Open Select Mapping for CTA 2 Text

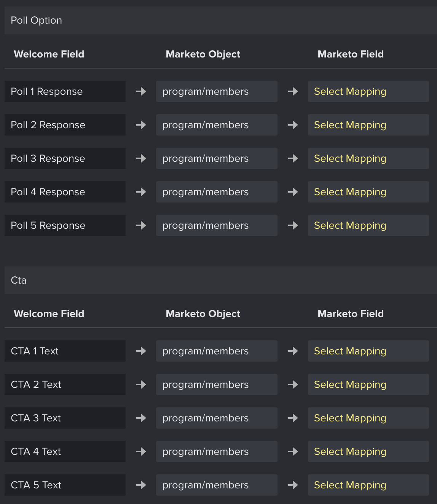tap(368, 384)
